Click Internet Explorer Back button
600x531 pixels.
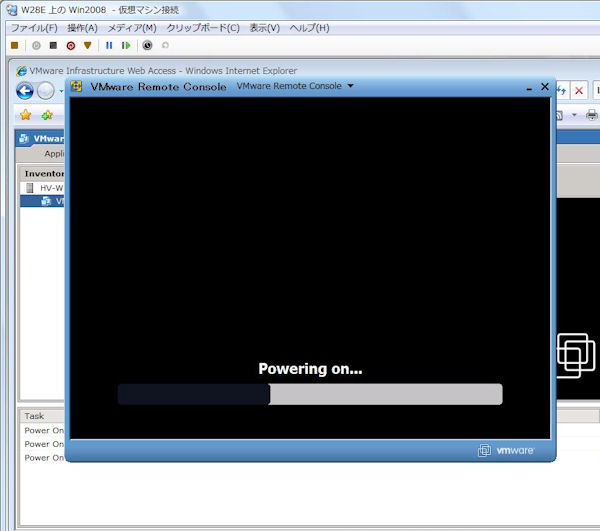(25, 91)
